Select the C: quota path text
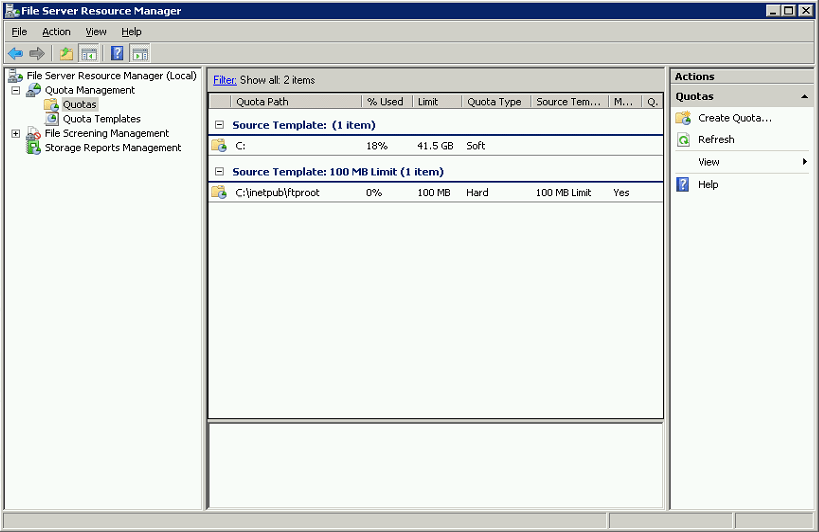The width and height of the screenshot is (819, 532). [240, 146]
